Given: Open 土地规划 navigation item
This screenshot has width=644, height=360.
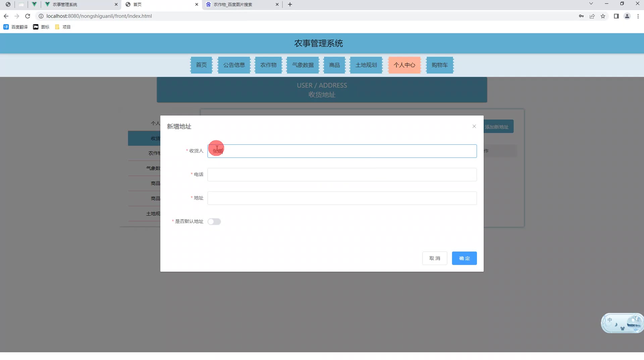Looking at the screenshot, I should point(366,65).
